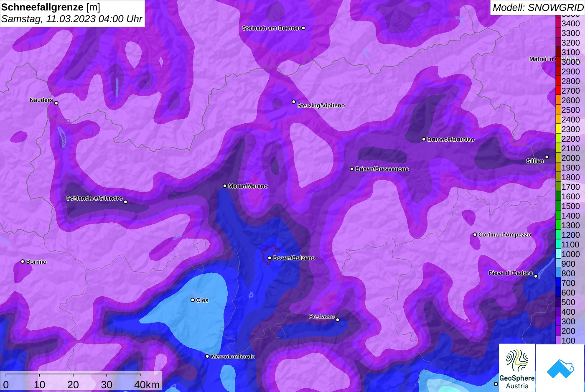Select the legend value '1300'
This screenshot has height=392, width=585.
(x=570, y=225)
